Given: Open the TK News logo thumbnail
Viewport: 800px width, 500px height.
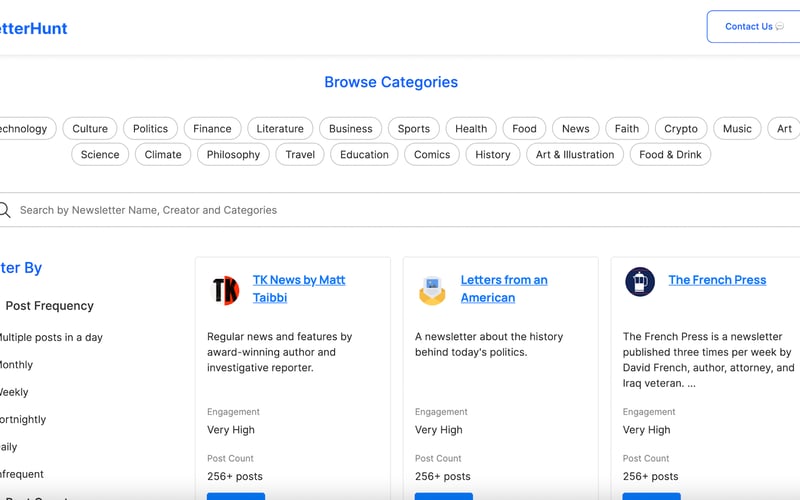Looking at the screenshot, I should (225, 290).
